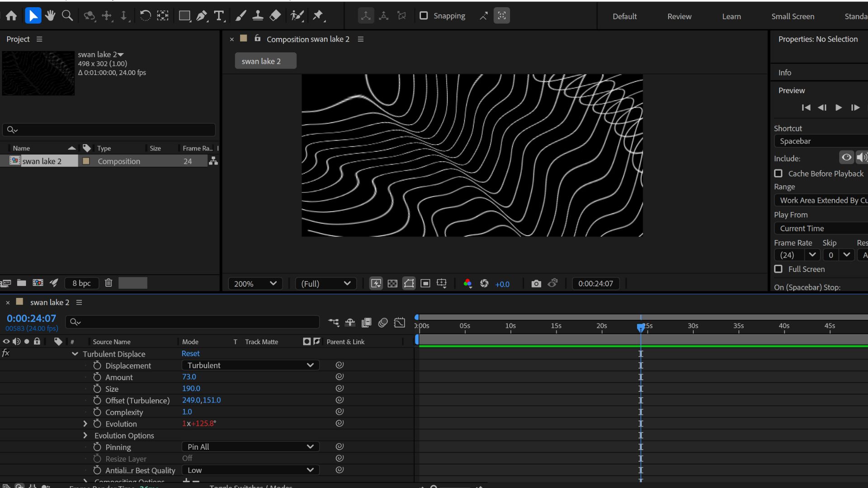Image resolution: width=868 pixels, height=488 pixels.
Task: Switch to Learn workspace
Action: [731, 16]
